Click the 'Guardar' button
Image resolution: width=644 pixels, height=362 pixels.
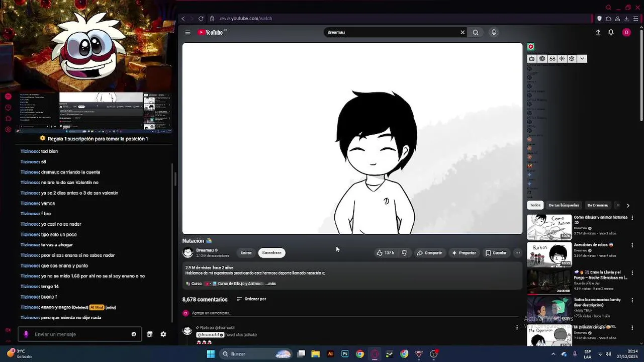(496, 253)
